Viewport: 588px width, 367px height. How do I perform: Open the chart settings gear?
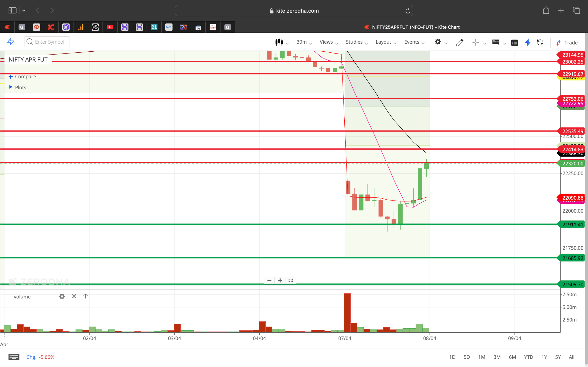click(438, 42)
